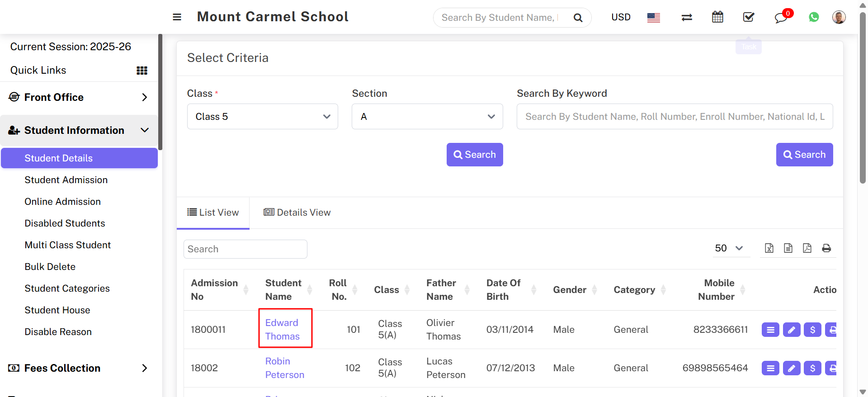Click the WhatsApp icon in header
Screen dimensions: 868x397
point(814,17)
